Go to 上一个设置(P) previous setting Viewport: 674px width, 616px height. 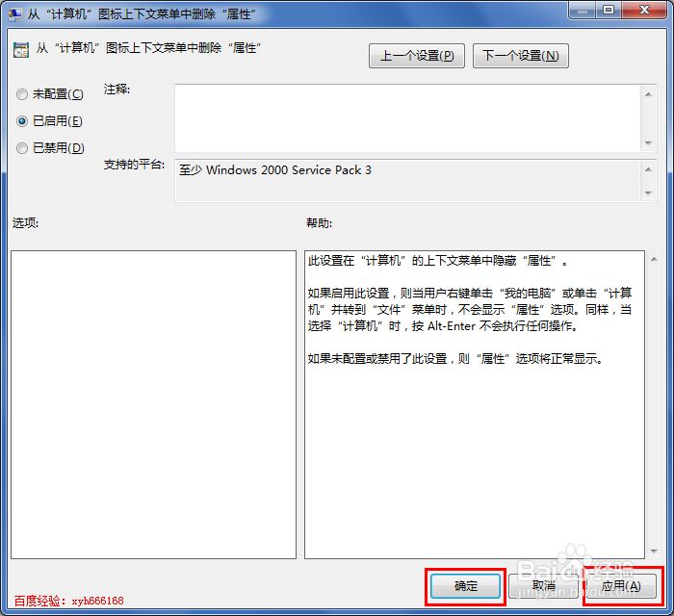(x=417, y=56)
